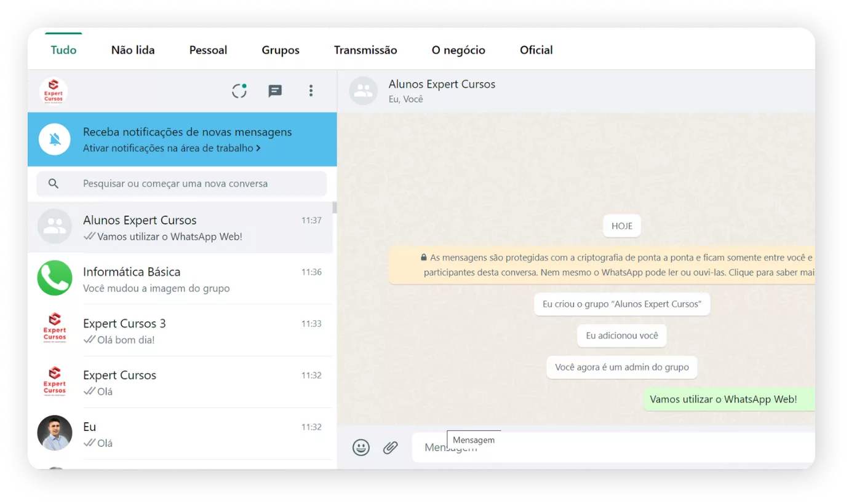Click the search magnifier icon
The height and width of the screenshot is (504, 849).
pyautogui.click(x=54, y=184)
